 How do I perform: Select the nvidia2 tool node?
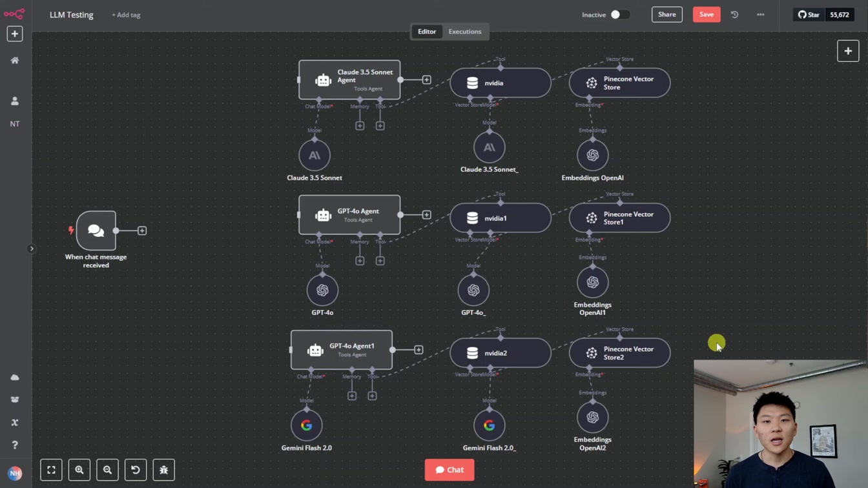coord(501,353)
